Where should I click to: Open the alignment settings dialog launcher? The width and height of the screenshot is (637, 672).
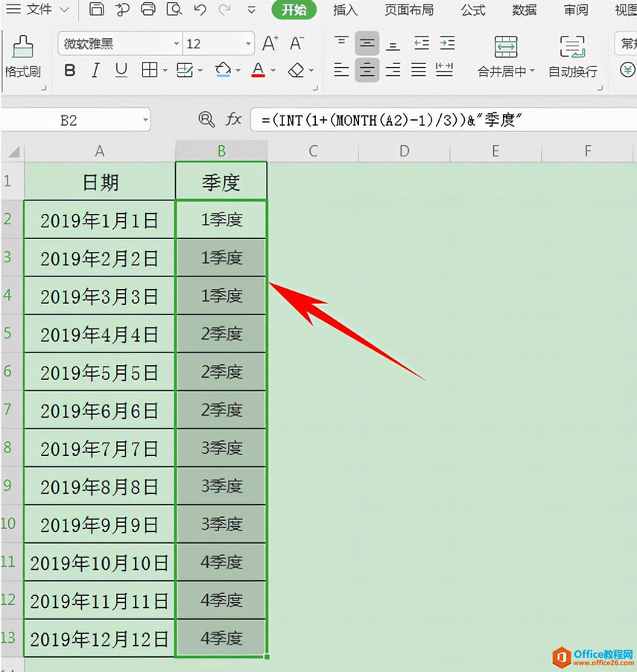click(x=600, y=88)
